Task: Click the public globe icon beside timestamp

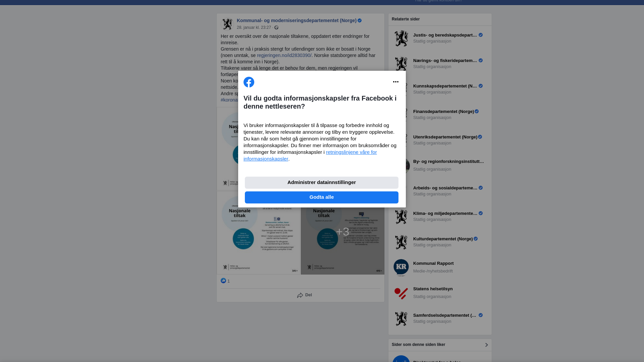Action: (276, 27)
